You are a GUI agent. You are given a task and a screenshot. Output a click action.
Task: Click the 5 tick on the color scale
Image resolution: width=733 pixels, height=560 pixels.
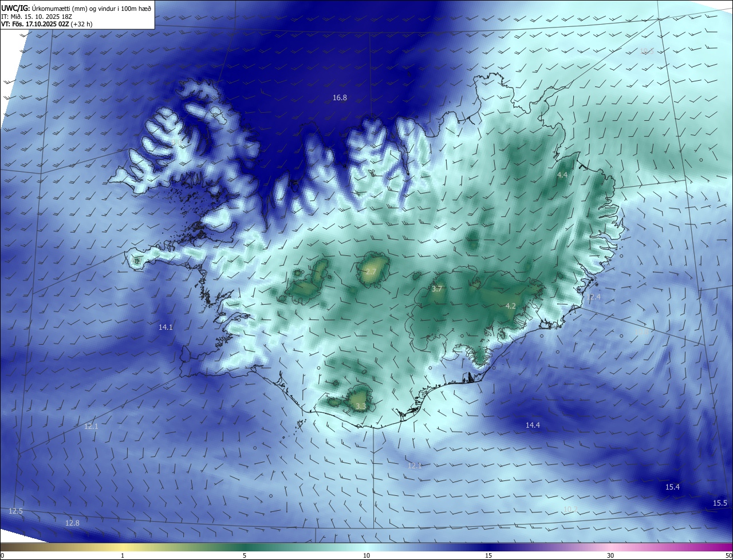[x=245, y=555]
